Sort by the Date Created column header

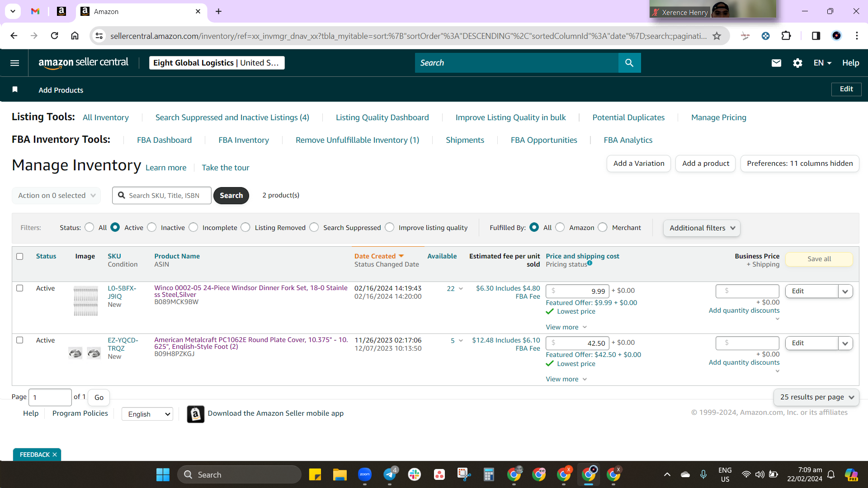379,256
